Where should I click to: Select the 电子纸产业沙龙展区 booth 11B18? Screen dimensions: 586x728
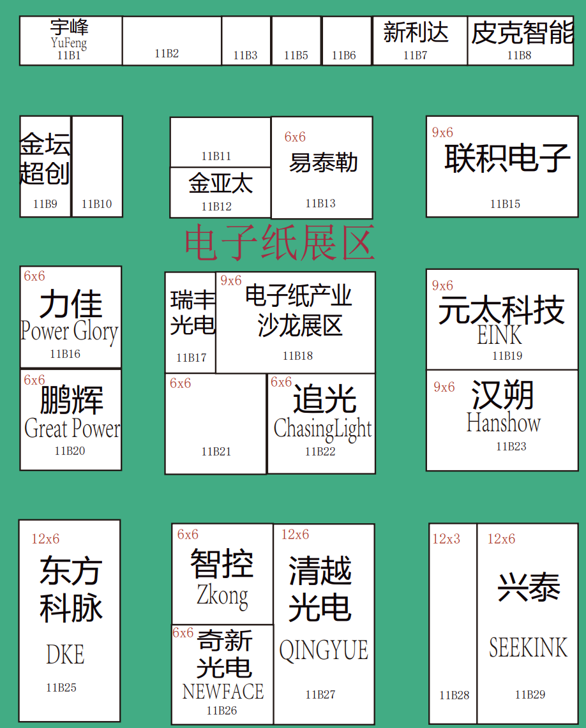coord(296,322)
